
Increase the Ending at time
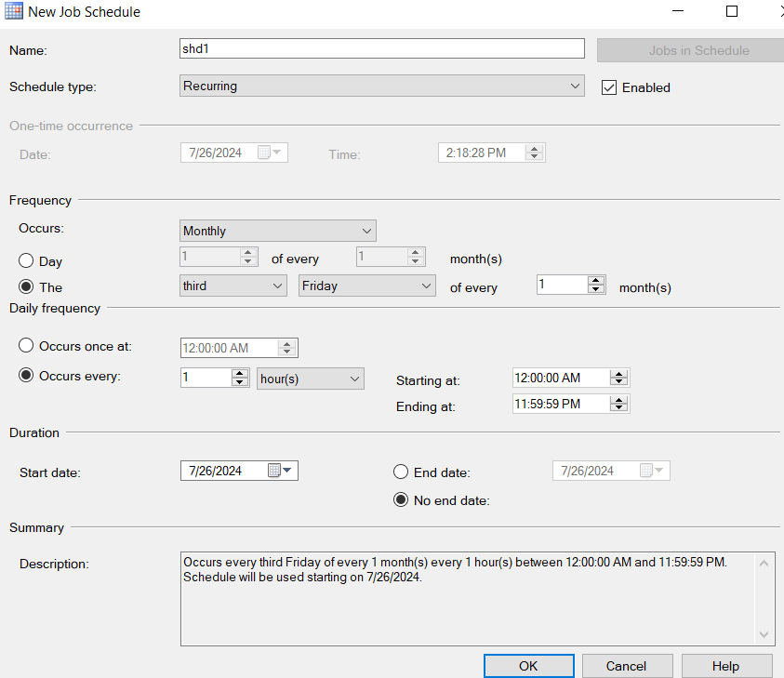click(619, 400)
